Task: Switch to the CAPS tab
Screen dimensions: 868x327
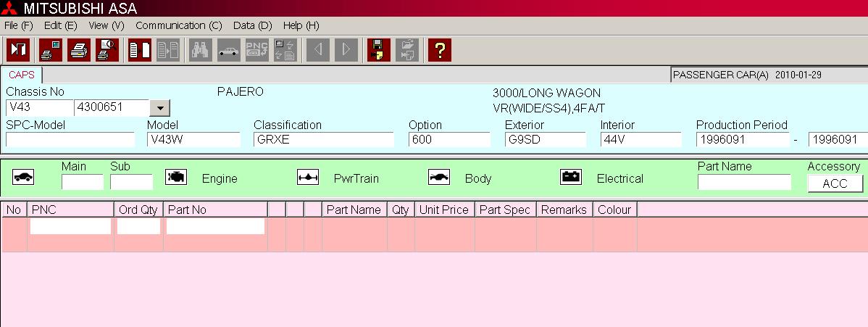Action: point(22,75)
